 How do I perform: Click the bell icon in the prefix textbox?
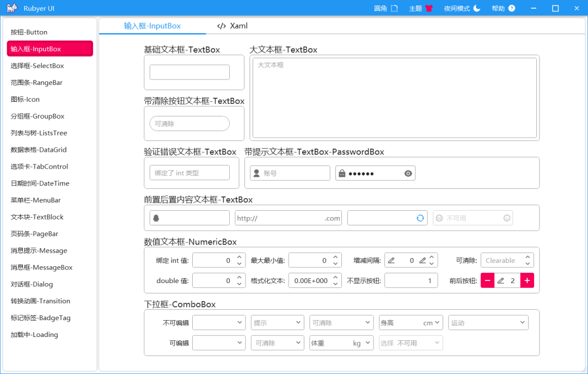coord(157,218)
